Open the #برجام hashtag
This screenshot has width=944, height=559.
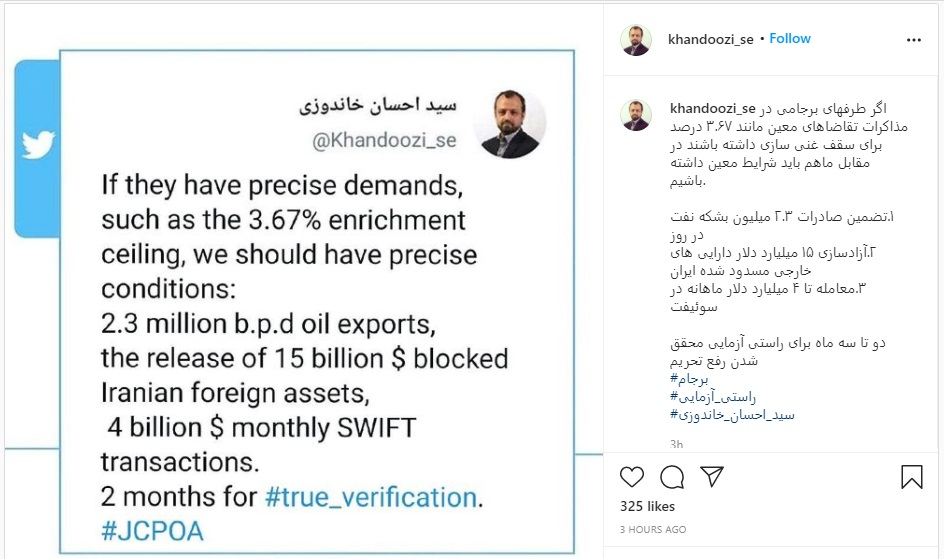[690, 379]
